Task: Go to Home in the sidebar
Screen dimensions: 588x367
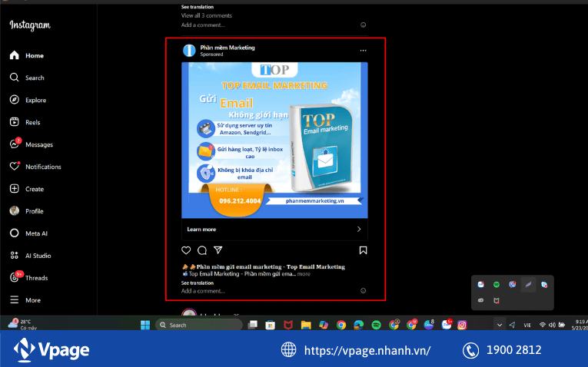Action: click(27, 55)
